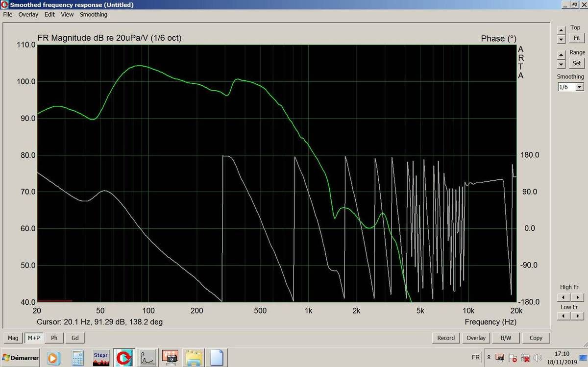The height and width of the screenshot is (367, 588).
Task: Open the blank document taskbar icon
Action: pyautogui.click(x=217, y=358)
